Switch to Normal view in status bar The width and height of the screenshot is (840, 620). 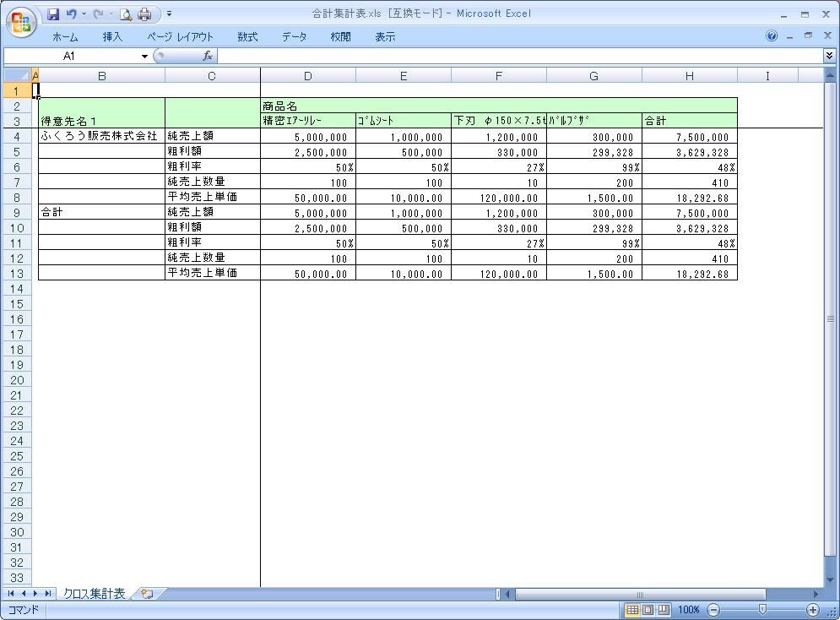tap(632, 610)
